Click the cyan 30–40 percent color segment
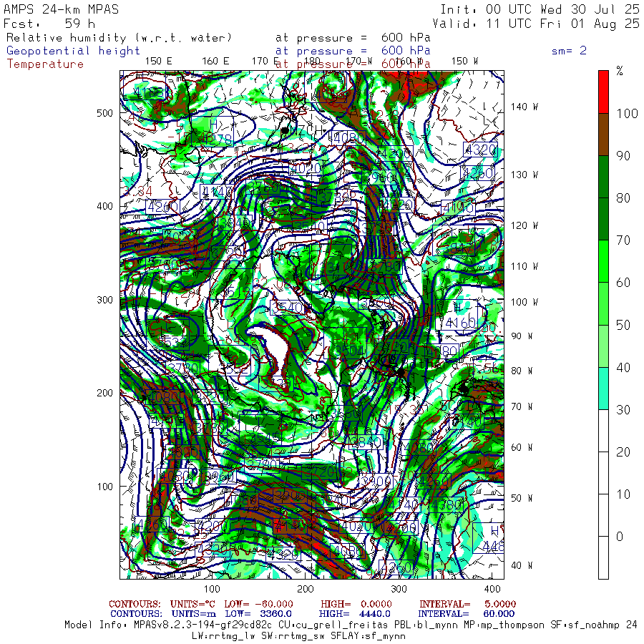Image resolution: width=644 pixels, height=644 pixels. click(x=603, y=388)
